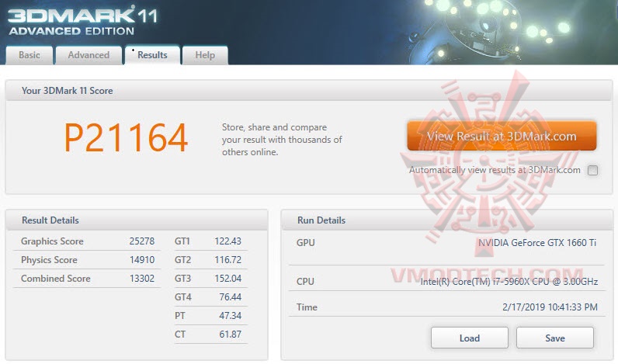Viewport: 618px width, 364px height.
Task: Click GT3 result 152.04
Action: click(x=227, y=278)
